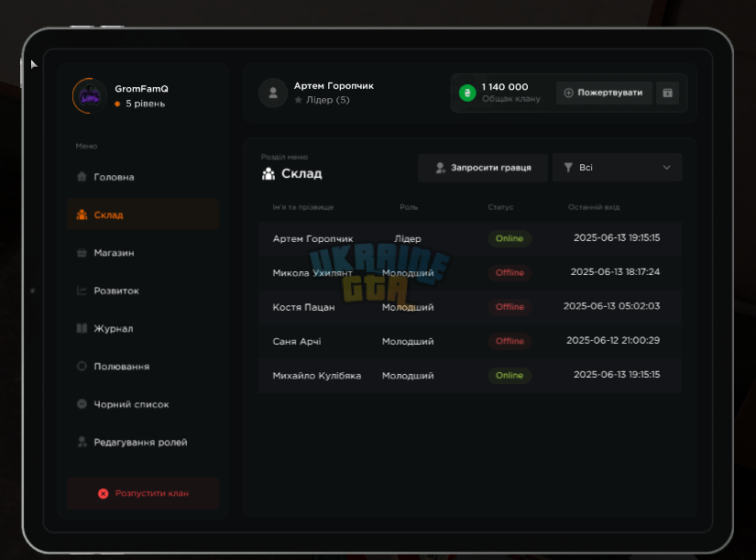756x560 pixels.
Task: Click the book icon beside Журнал
Action: [x=82, y=328]
